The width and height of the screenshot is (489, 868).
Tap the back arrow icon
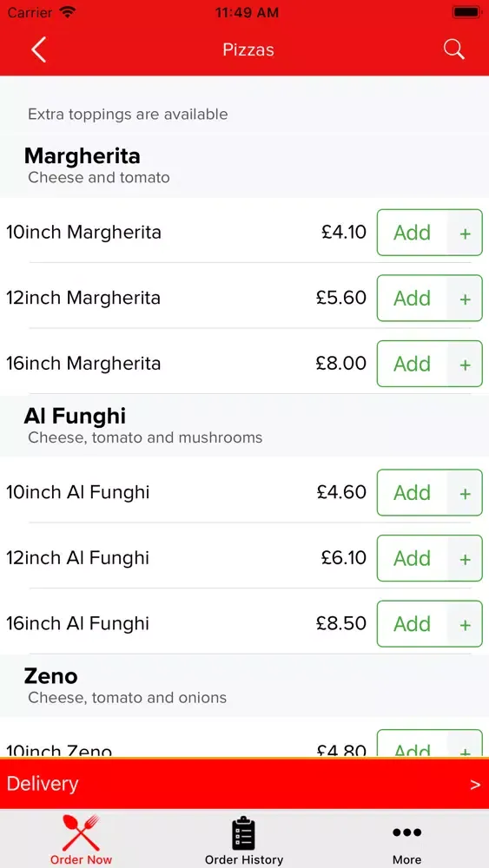click(x=38, y=49)
